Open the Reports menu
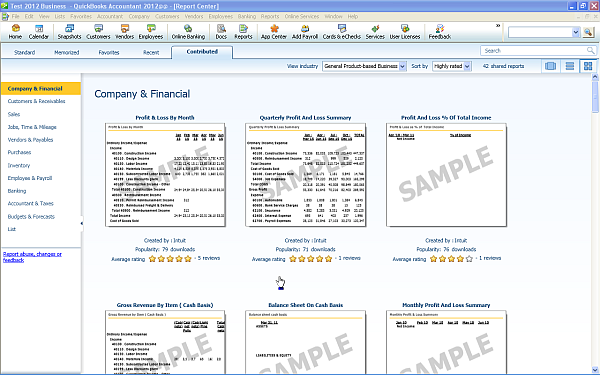Viewport: 600px width, 375px height. point(270,16)
